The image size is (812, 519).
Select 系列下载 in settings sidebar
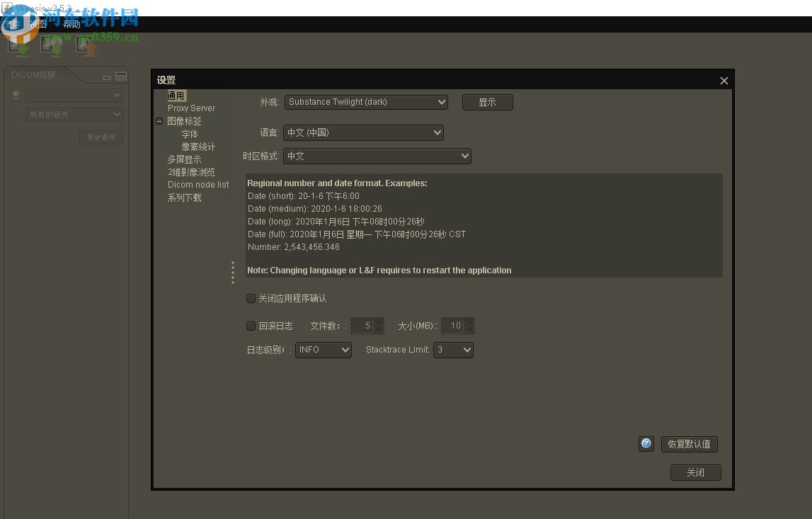click(184, 197)
